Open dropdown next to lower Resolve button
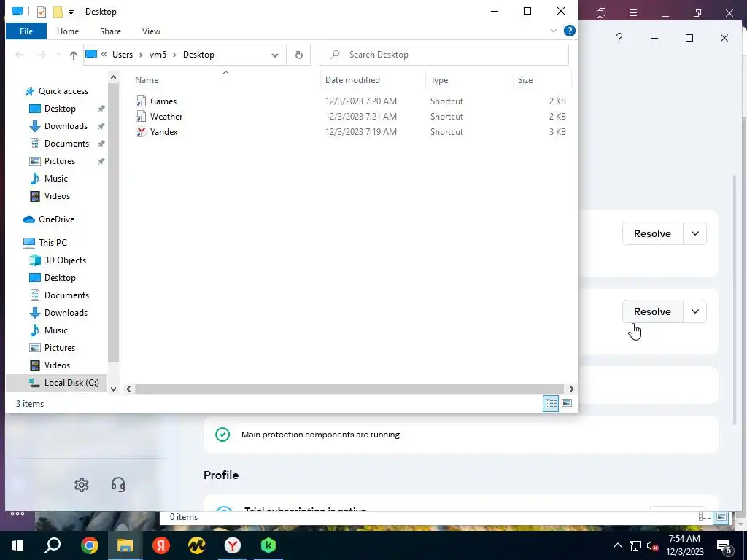 coord(695,311)
